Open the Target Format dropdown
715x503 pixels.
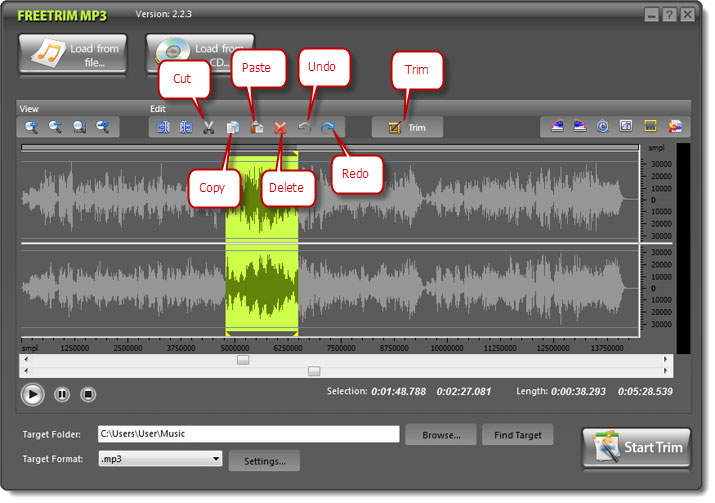coord(160,459)
